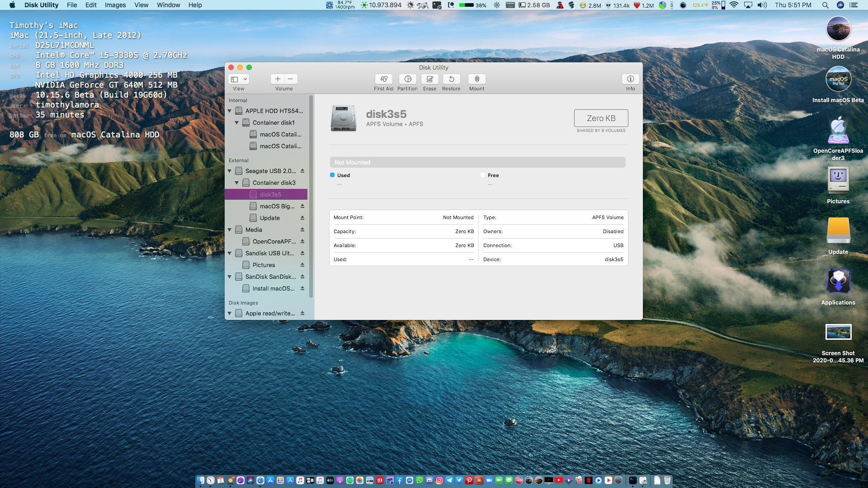Click the Restore toolbar icon

tap(451, 79)
